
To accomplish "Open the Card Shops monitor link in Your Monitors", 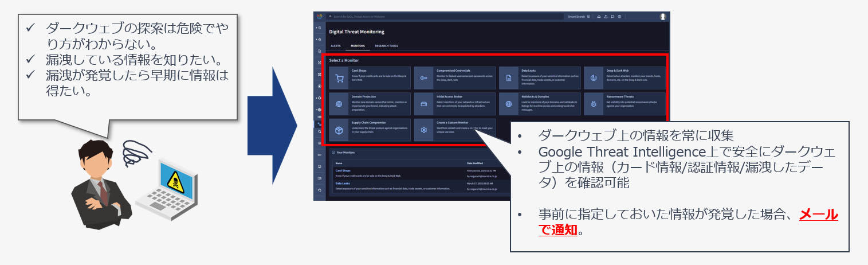I will point(343,171).
